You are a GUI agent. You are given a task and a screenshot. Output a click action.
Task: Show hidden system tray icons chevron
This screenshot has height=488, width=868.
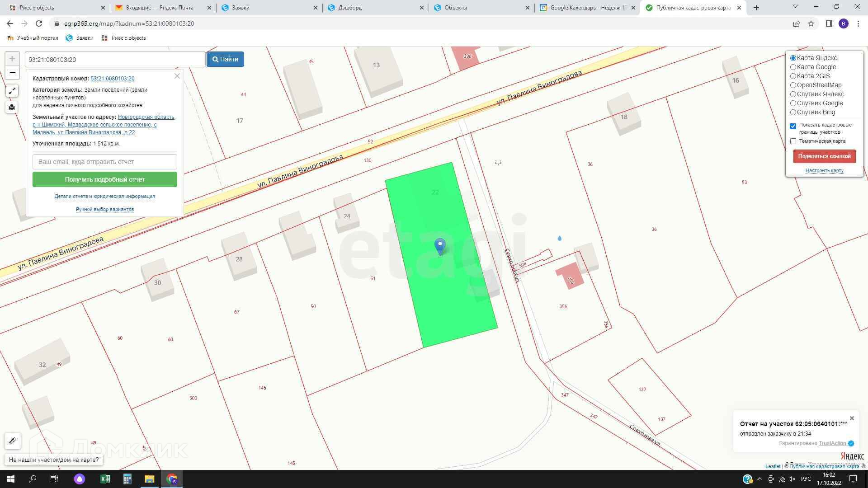tap(759, 479)
